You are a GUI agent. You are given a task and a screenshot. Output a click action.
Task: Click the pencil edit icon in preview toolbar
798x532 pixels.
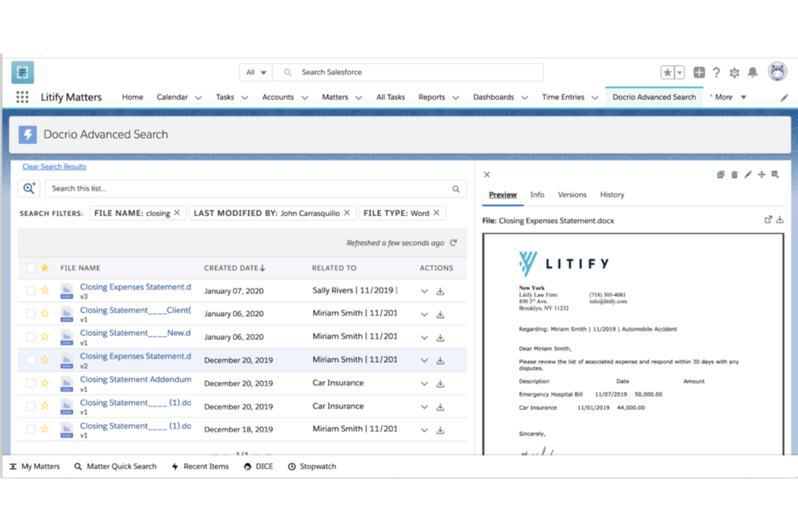coord(748,175)
